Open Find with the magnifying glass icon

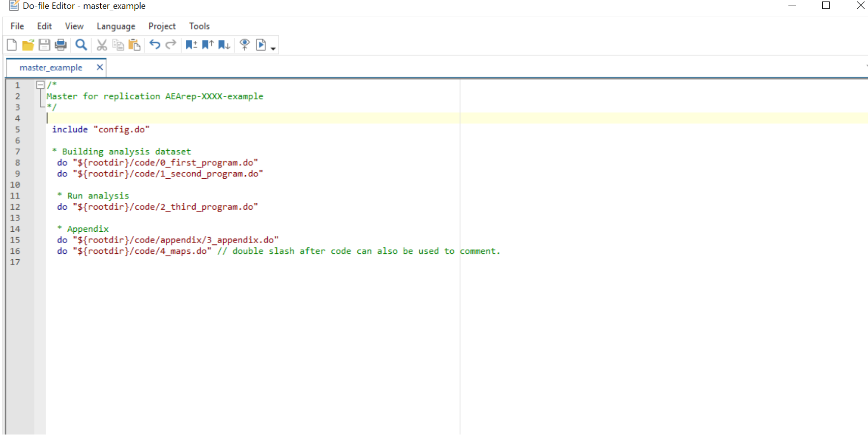pos(81,45)
